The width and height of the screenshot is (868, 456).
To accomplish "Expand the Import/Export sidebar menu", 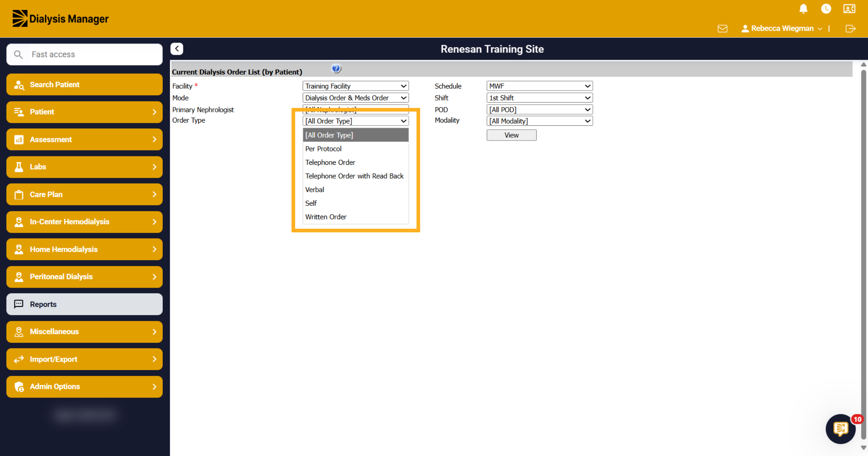I will pos(84,359).
